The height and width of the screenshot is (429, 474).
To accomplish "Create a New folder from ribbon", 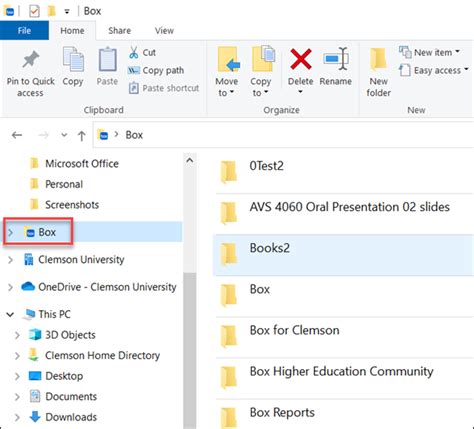I will (379, 72).
